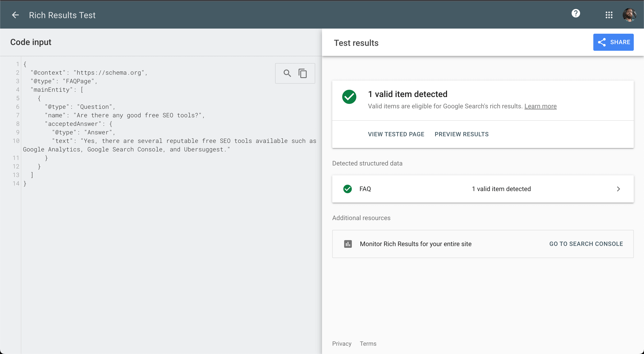The height and width of the screenshot is (354, 644).
Task: Click the 'Detected structured data' label
Action: (x=367, y=163)
